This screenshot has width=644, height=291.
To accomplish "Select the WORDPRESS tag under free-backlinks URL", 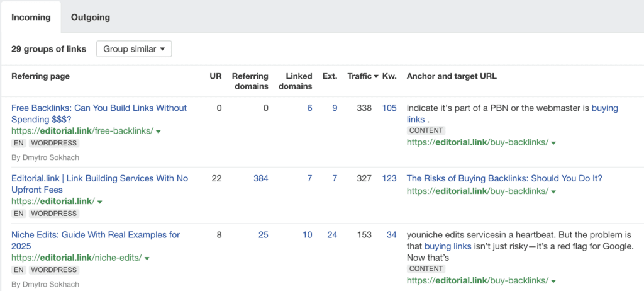I will point(54,143).
